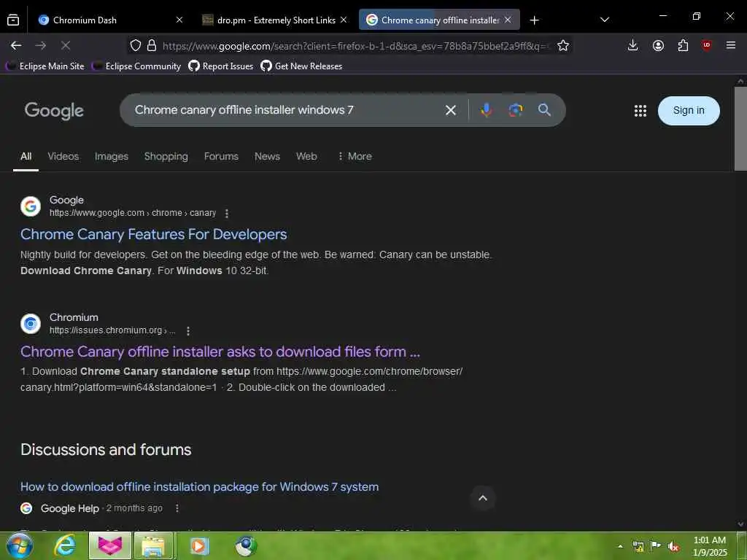Open the Firefox View tab list icon
This screenshot has height=560, width=747.
[x=13, y=20]
